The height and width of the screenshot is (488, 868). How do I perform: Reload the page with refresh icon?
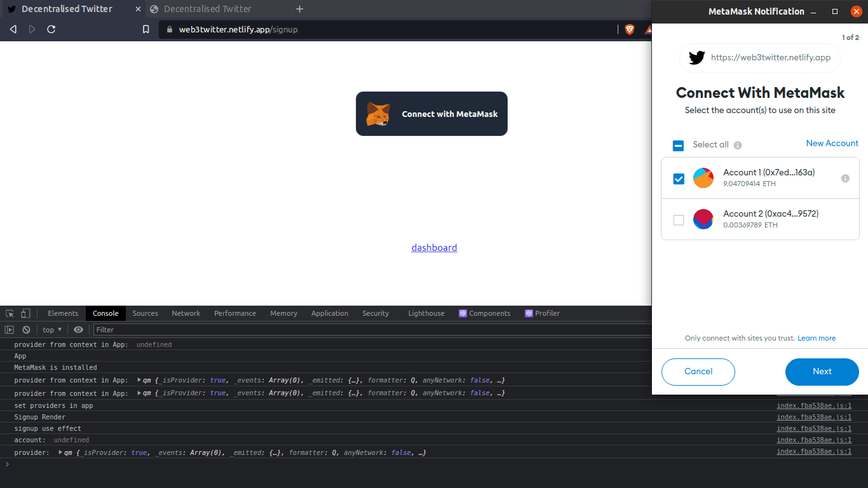pyautogui.click(x=51, y=29)
